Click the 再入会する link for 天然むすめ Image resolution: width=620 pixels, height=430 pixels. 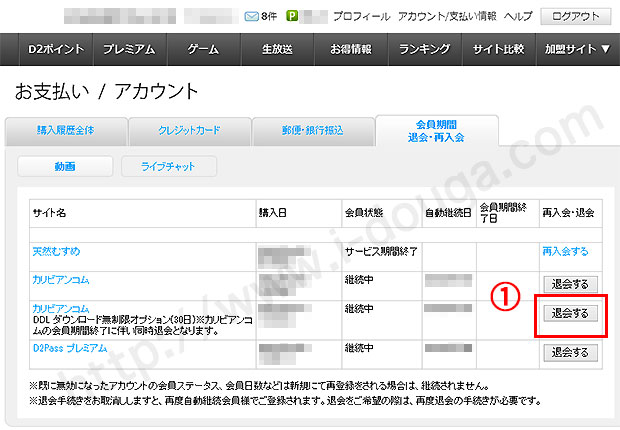pos(565,251)
